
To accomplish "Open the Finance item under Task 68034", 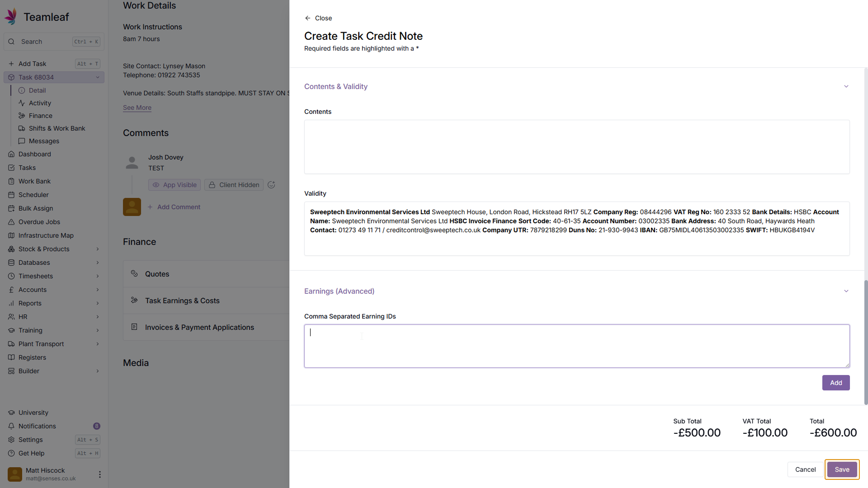I will (x=40, y=116).
